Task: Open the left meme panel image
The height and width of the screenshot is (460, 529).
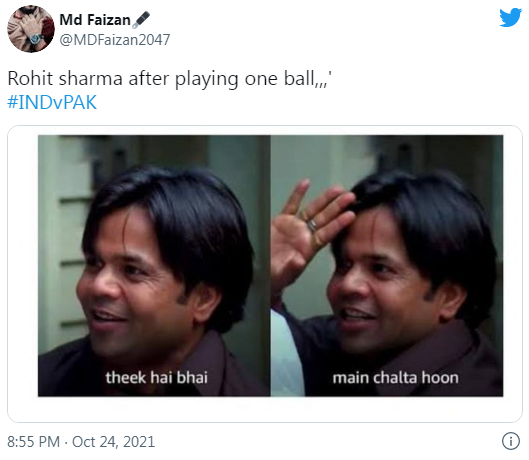Action: click(154, 266)
